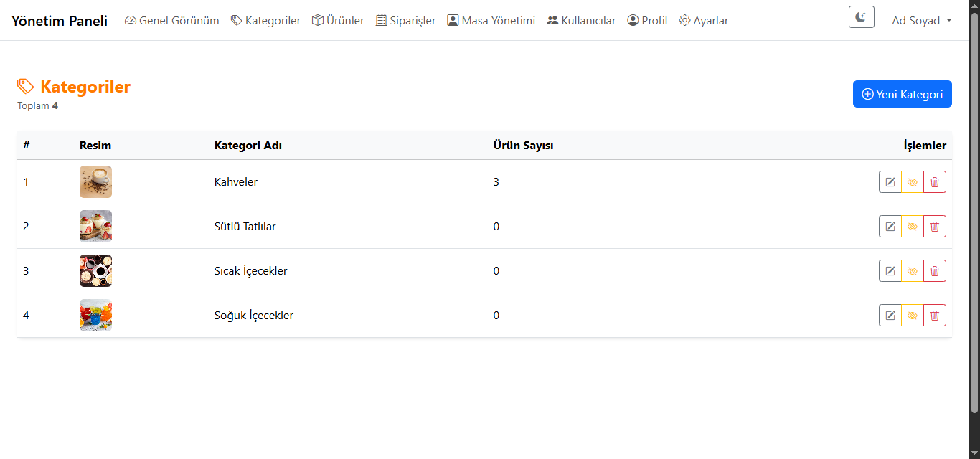Toggle visibility of Sütlü Tatlılar category
Screen dimensions: 980x459
pos(913,227)
